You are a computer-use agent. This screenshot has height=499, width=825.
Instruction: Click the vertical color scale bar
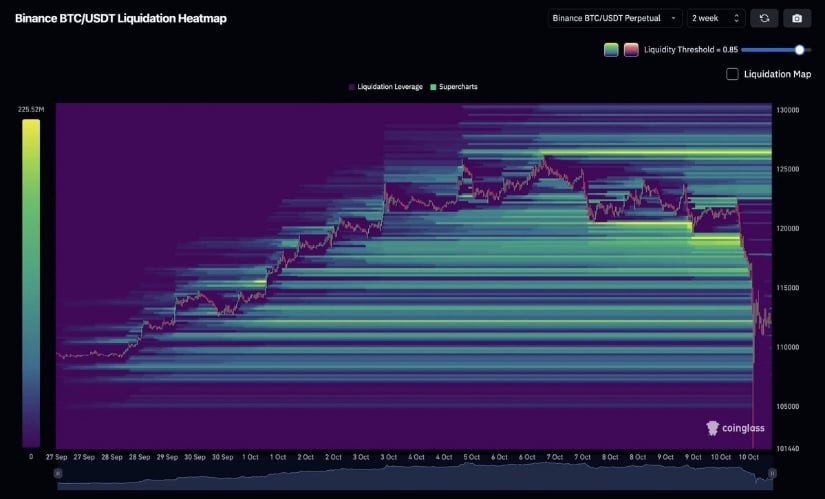click(31, 283)
